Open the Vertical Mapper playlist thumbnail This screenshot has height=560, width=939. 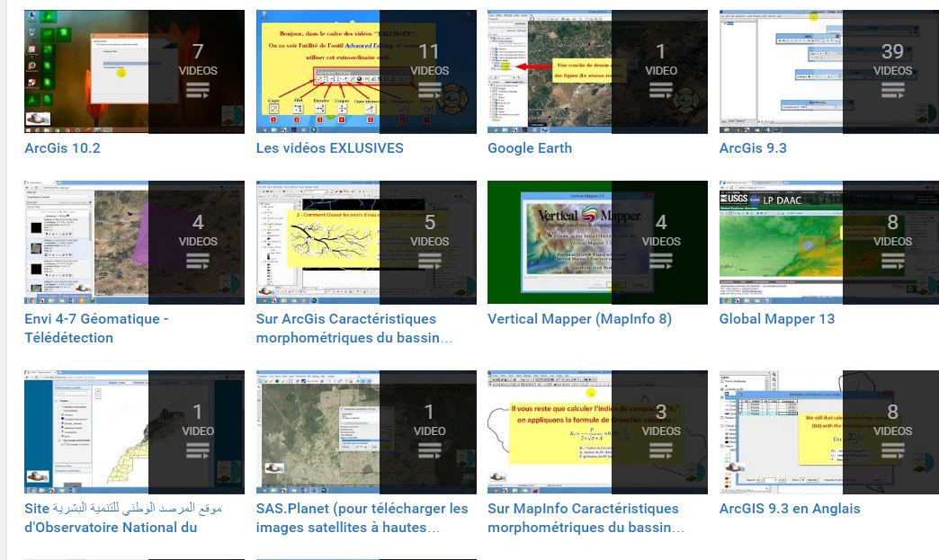597,243
